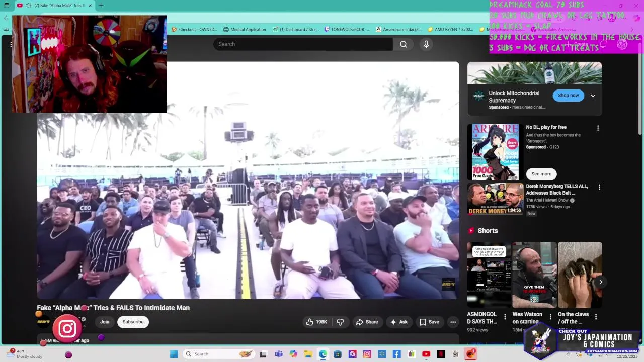Viewport: 644px width, 362px height.
Task: Click the YouTube search magnifier button
Action: (x=404, y=44)
